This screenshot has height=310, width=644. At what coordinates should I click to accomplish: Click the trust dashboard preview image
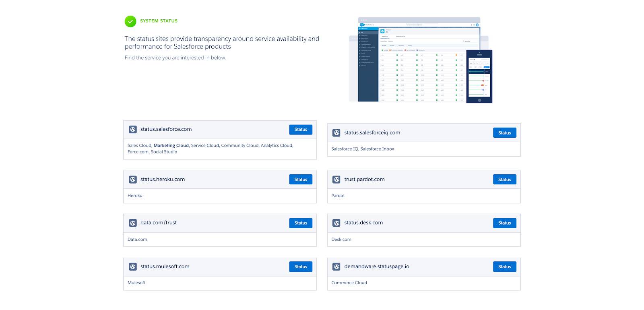click(421, 60)
